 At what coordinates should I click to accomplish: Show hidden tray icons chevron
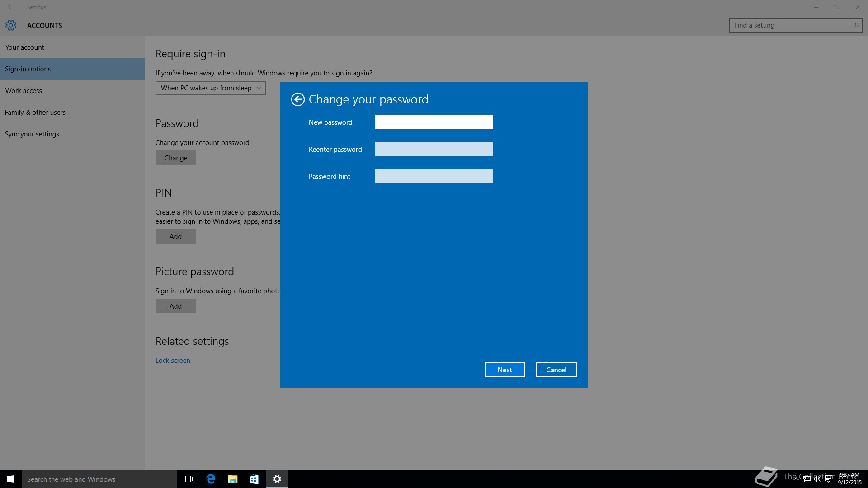(x=796, y=479)
